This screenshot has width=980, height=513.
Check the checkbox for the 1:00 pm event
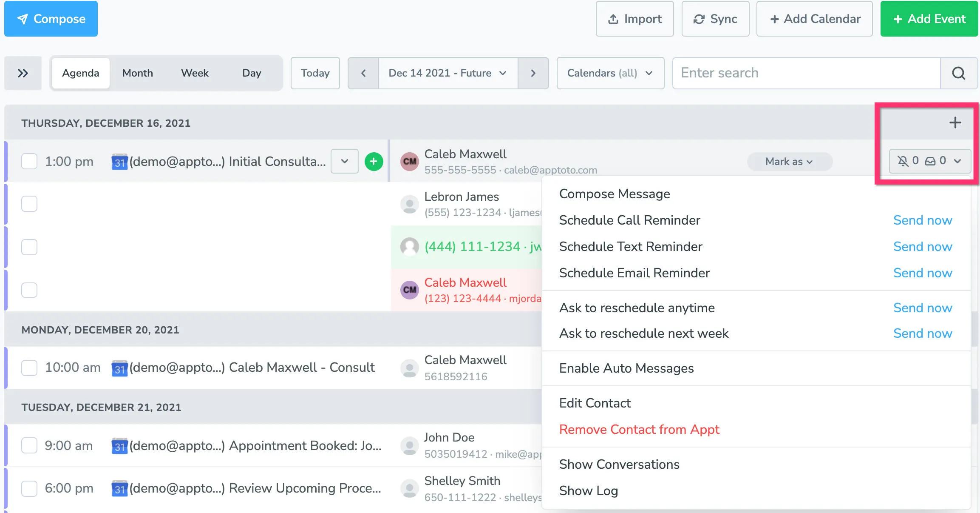(29, 161)
